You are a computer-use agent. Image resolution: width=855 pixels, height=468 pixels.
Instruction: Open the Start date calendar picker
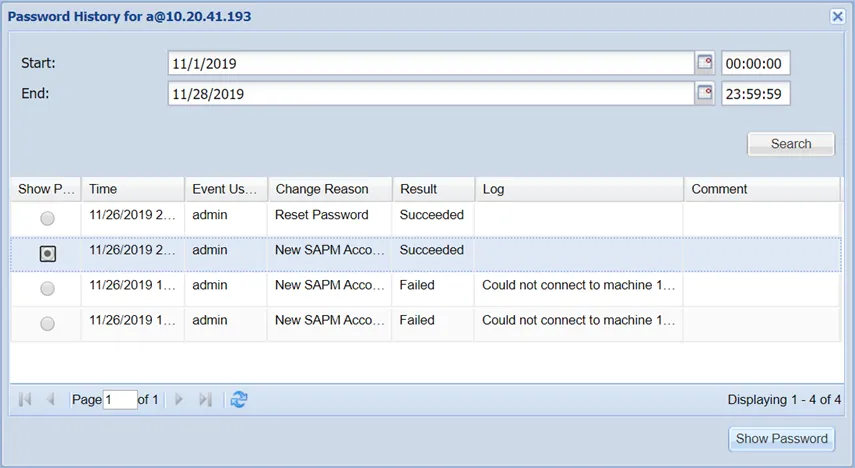pos(705,63)
